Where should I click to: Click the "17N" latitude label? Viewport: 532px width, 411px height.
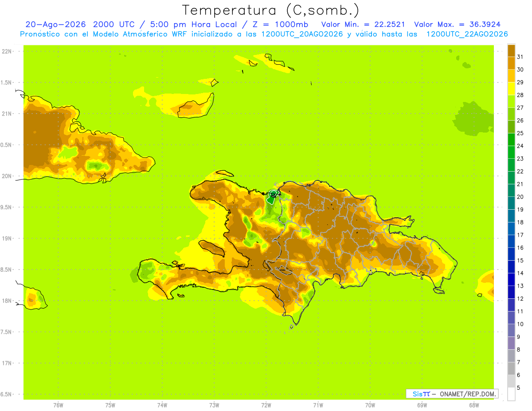click(x=7, y=363)
